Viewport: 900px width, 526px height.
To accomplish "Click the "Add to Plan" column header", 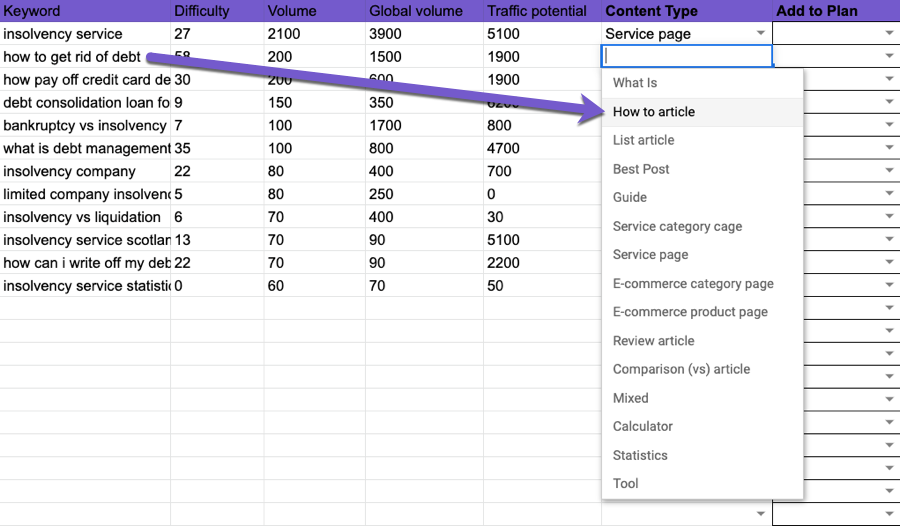I will pos(817,11).
